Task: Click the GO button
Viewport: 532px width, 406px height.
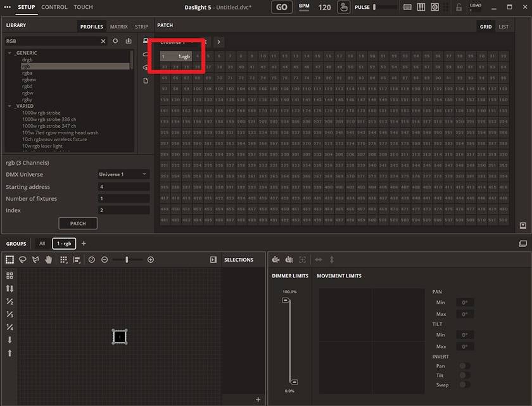Action: [x=282, y=8]
